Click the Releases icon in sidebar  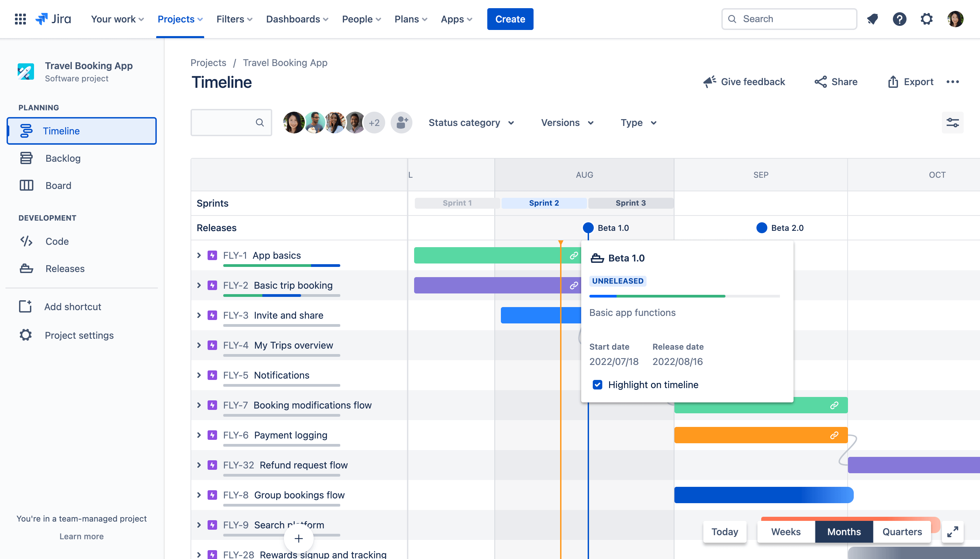26,268
